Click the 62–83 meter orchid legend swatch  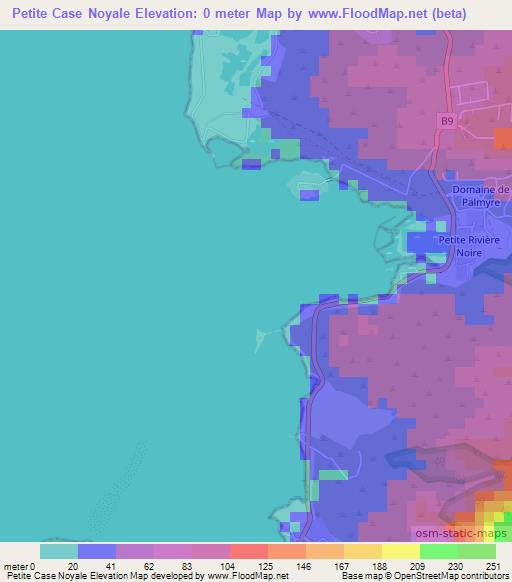(x=173, y=551)
